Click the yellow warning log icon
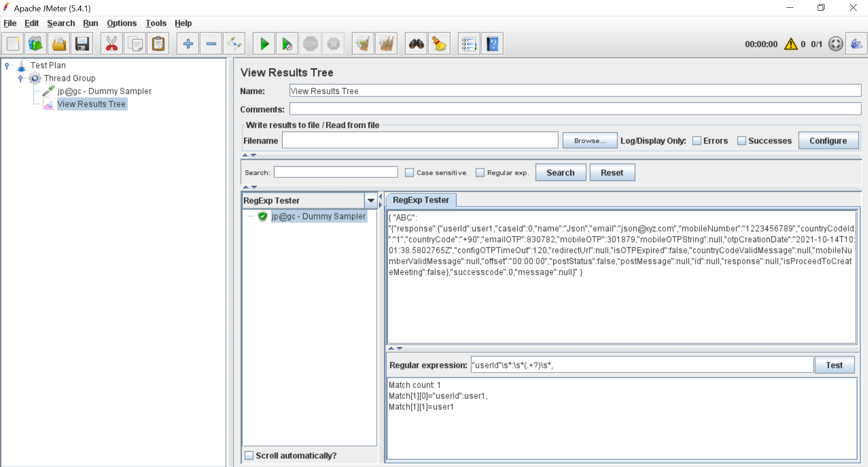868x467 pixels. (x=791, y=44)
